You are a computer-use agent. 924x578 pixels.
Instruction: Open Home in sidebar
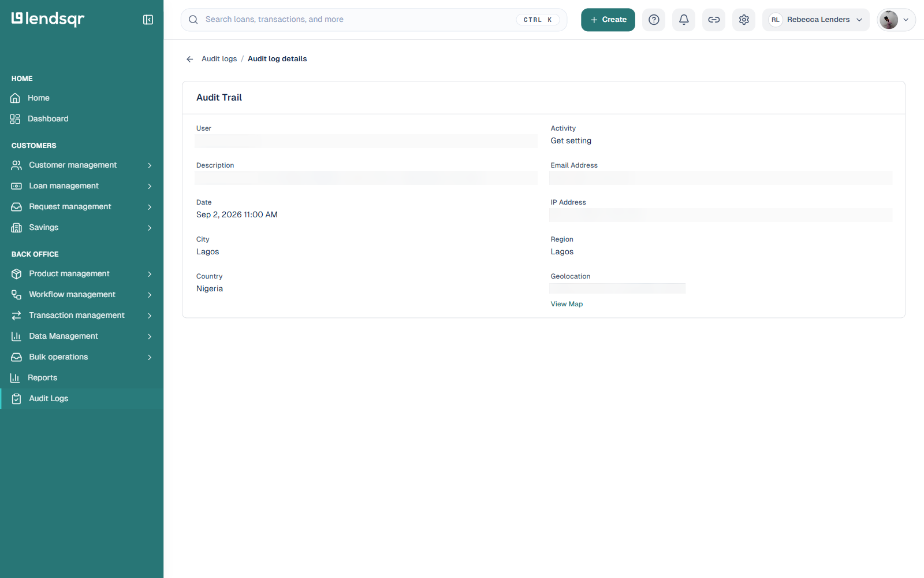[81, 98]
